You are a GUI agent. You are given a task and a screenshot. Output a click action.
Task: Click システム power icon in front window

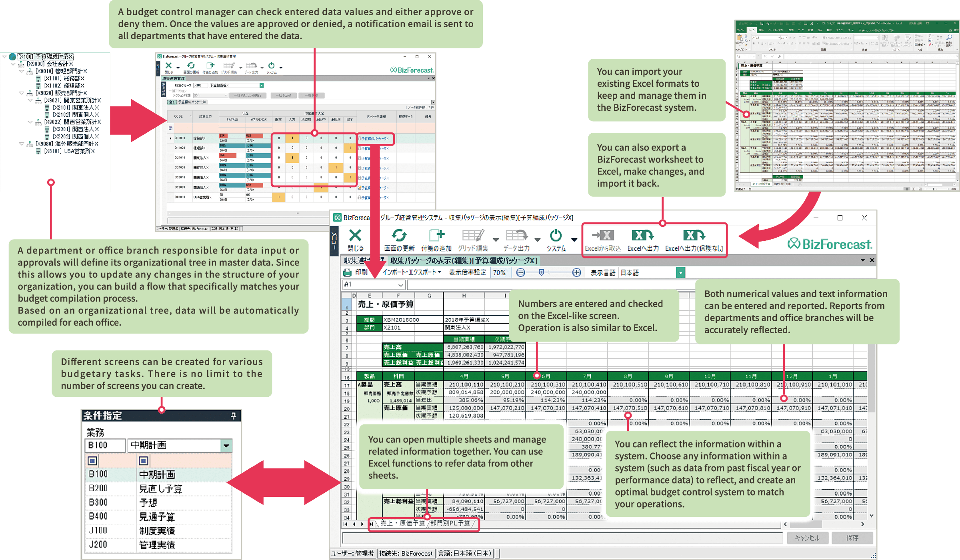(556, 235)
